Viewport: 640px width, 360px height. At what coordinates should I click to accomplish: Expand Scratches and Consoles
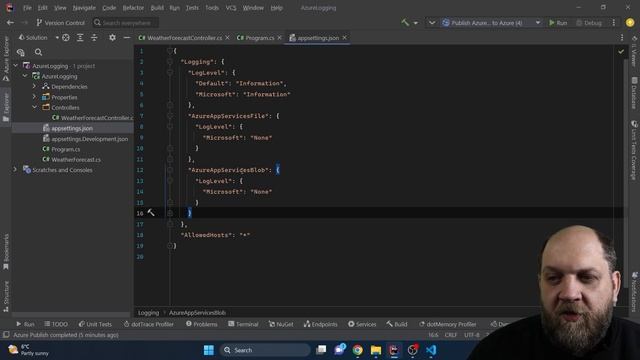click(x=16, y=170)
